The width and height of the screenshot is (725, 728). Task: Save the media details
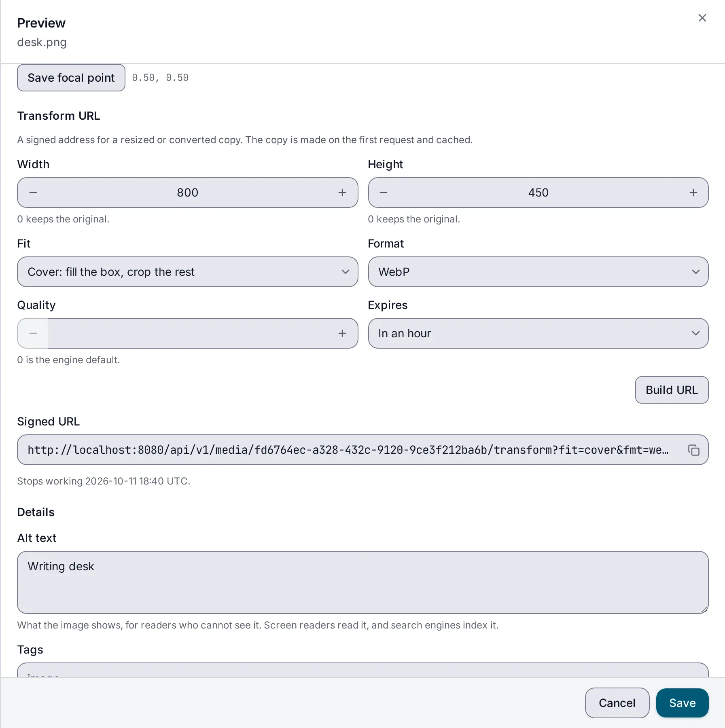tap(682, 703)
